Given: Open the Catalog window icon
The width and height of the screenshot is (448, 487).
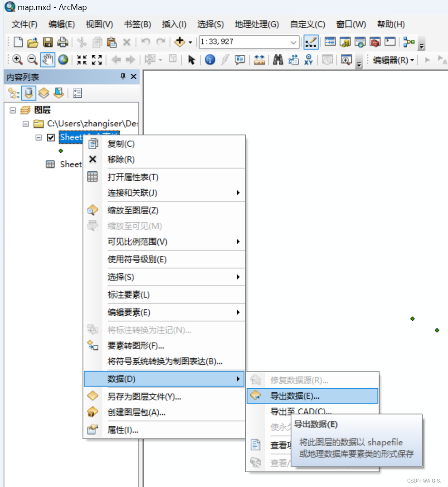Looking at the screenshot, I should (345, 42).
